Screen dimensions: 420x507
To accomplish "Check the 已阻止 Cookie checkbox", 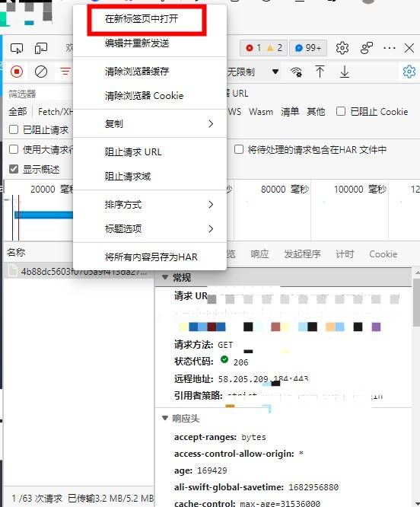I will point(341,111).
